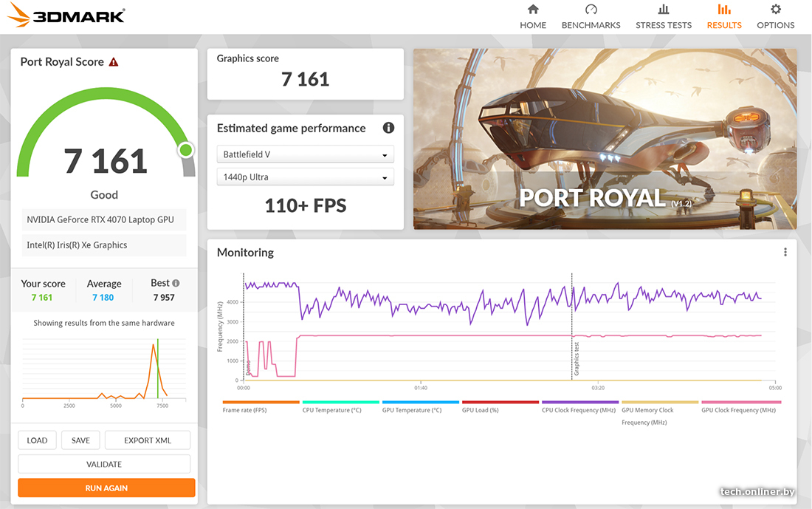812x509 pixels.
Task: Click the Load button
Action: (x=37, y=440)
